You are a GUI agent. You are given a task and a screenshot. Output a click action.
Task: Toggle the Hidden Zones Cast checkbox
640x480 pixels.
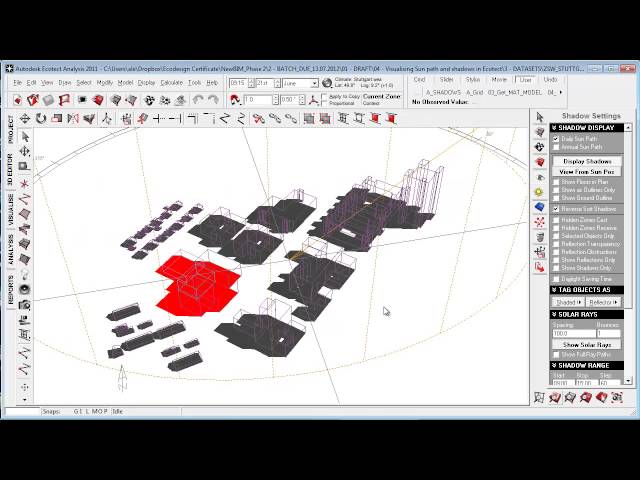pyautogui.click(x=556, y=220)
